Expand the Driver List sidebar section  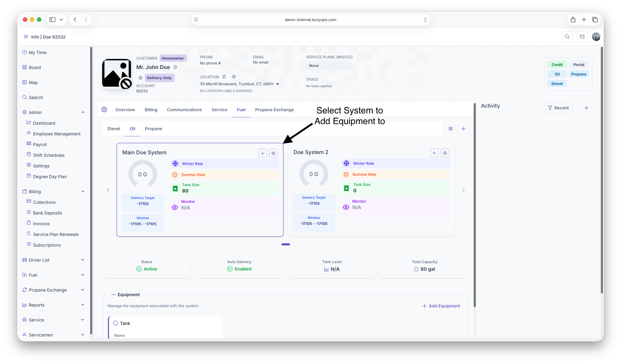click(x=83, y=260)
